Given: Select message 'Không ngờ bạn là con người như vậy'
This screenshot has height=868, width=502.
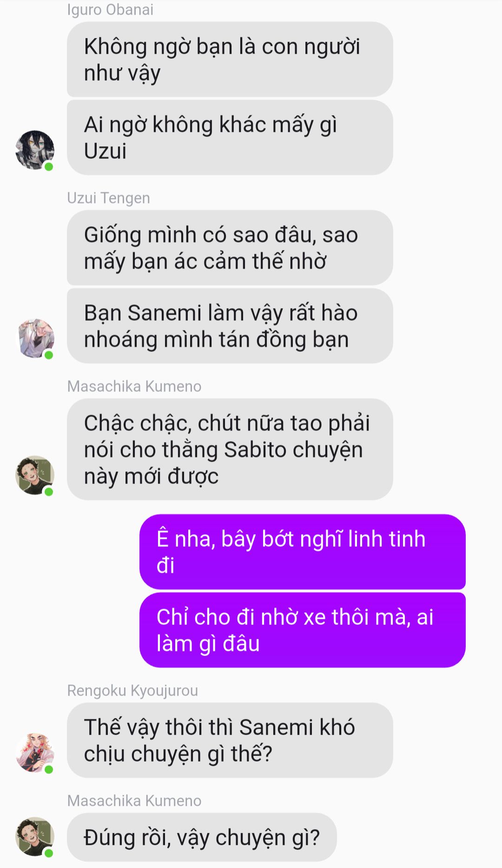Looking at the screenshot, I should pos(230,60).
